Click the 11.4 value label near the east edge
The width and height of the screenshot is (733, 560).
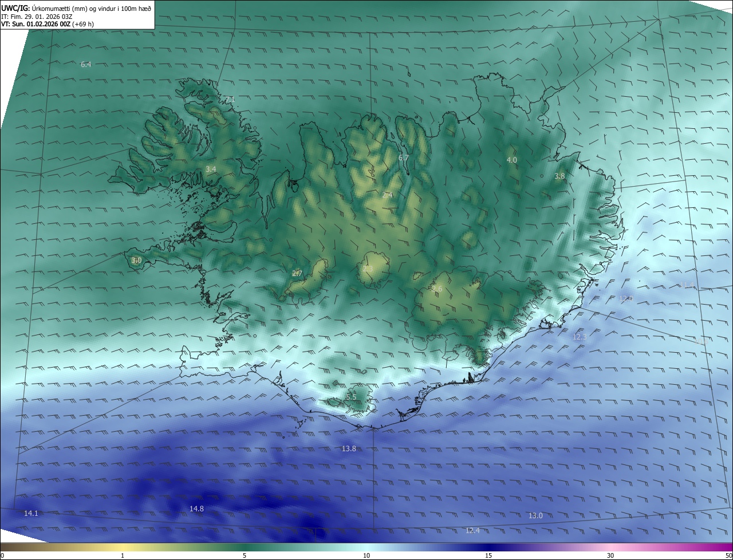click(687, 285)
